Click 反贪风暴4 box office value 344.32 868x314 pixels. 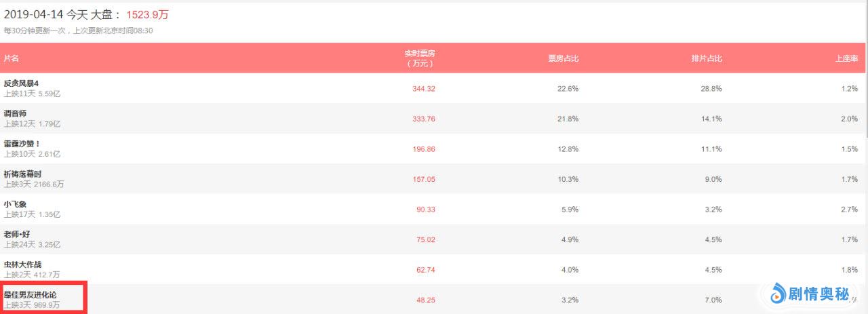423,89
